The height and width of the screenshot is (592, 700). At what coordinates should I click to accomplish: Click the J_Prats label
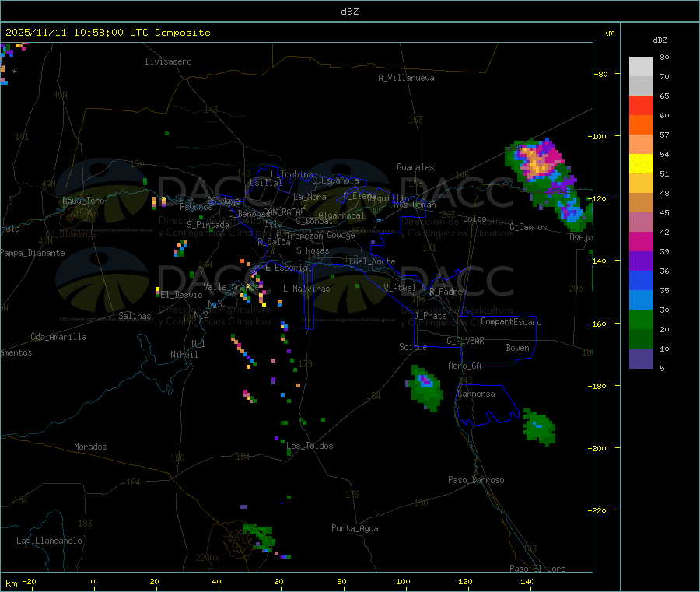click(430, 316)
